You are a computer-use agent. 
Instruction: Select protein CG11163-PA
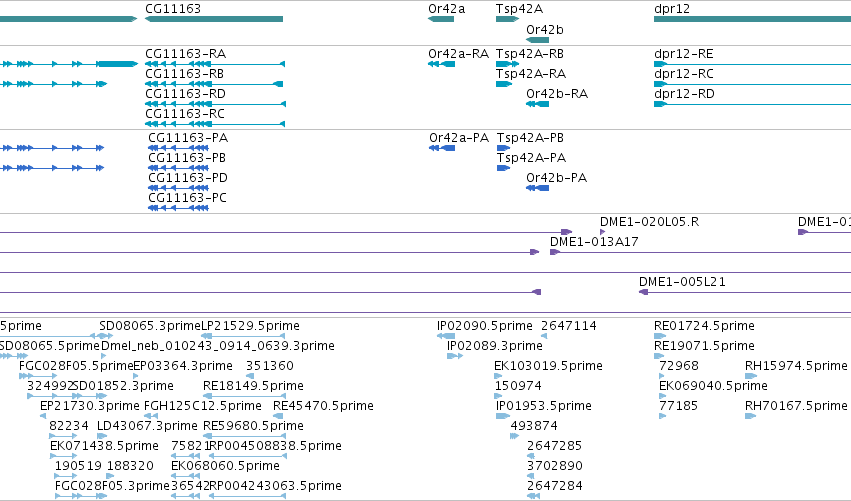click(188, 138)
